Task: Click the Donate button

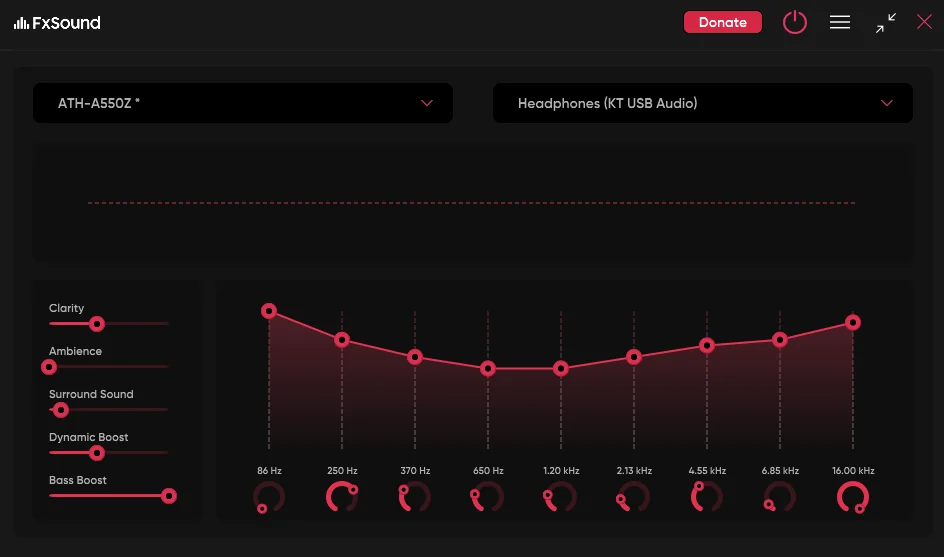Action: click(722, 22)
